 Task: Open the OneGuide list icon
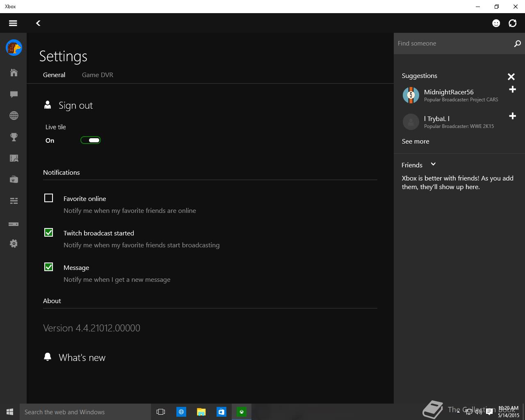click(x=14, y=201)
